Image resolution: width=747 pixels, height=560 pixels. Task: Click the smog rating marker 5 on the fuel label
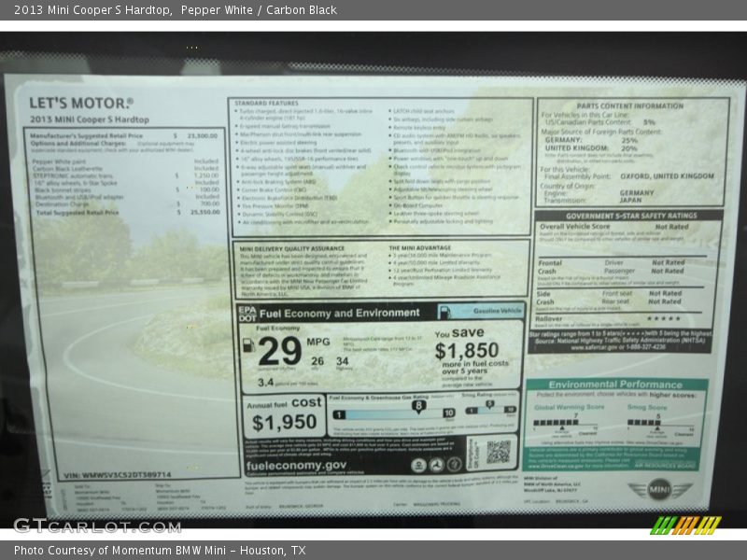click(489, 405)
